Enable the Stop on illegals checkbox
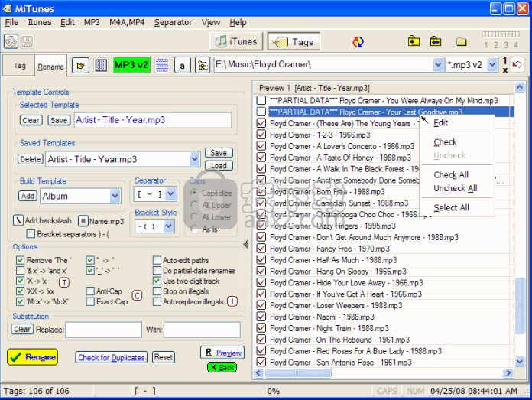The width and height of the screenshot is (532, 400). (x=157, y=291)
